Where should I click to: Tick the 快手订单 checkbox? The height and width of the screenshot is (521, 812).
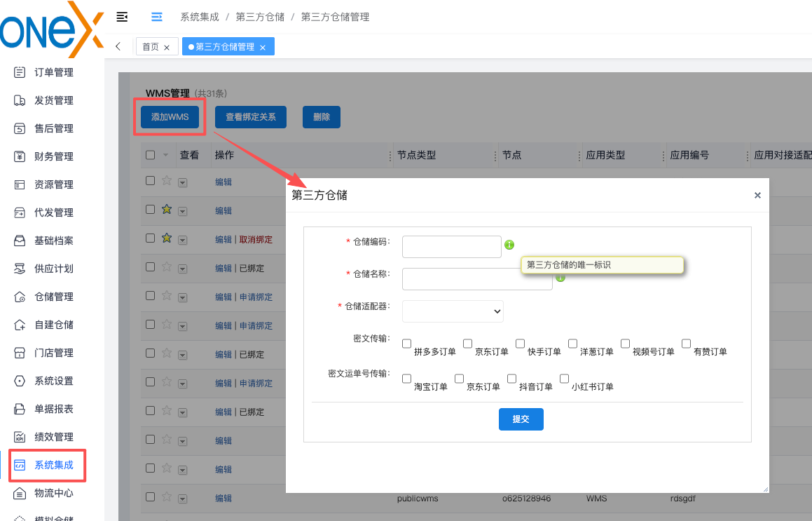click(520, 343)
